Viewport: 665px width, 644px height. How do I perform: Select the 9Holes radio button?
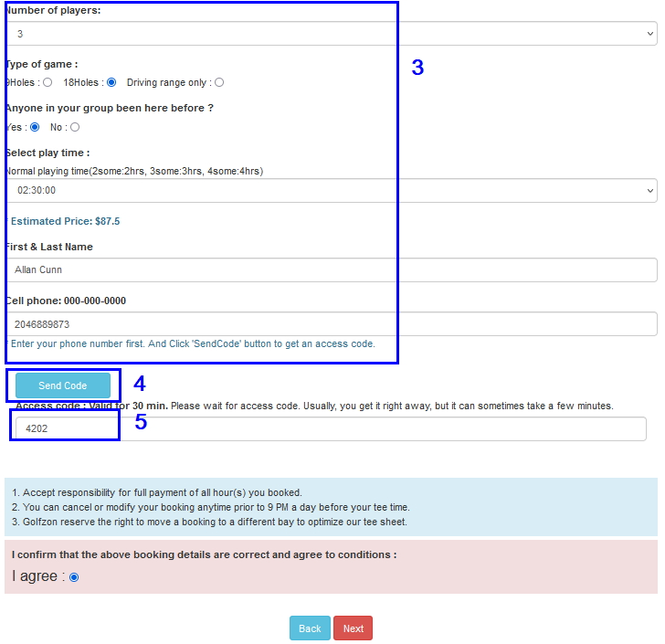[47, 82]
